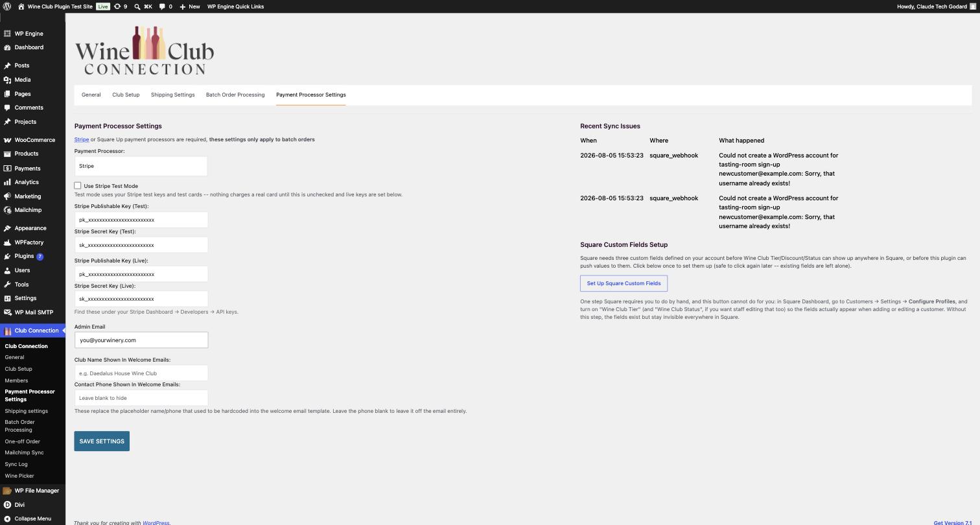Image resolution: width=980 pixels, height=525 pixels.
Task: Open the updates icon showing 9
Action: tap(117, 6)
